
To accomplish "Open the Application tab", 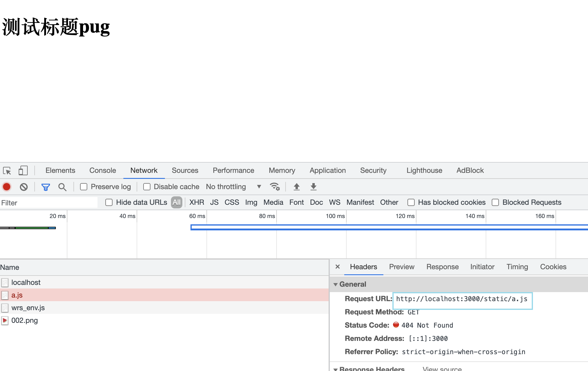I will 328,170.
